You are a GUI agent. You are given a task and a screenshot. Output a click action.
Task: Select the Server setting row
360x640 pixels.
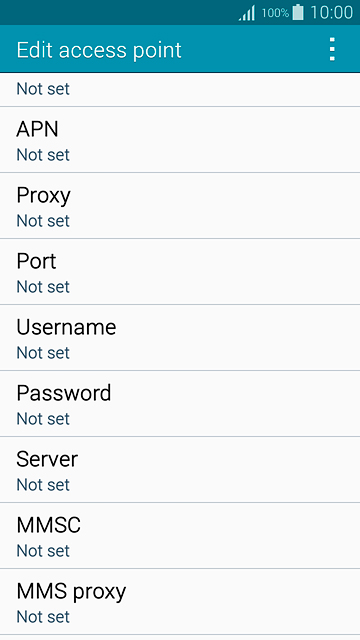(180, 470)
